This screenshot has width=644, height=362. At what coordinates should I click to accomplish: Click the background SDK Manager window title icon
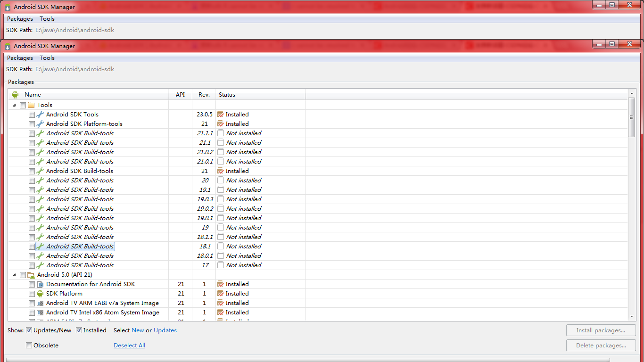[x=8, y=7]
